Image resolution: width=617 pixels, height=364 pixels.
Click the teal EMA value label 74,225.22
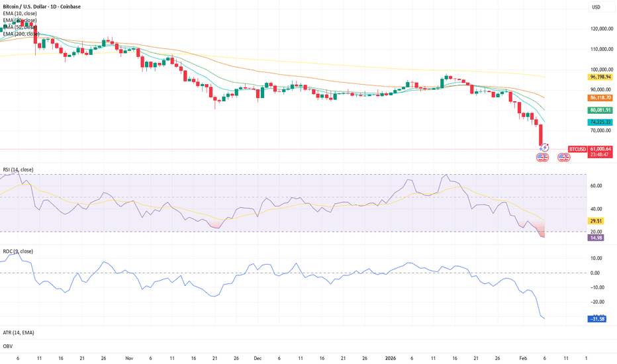click(x=600, y=122)
